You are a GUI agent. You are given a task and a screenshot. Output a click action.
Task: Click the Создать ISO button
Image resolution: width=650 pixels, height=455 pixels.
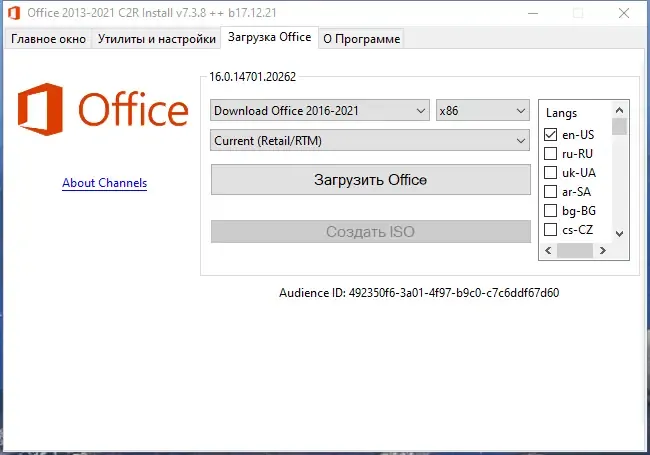pos(371,232)
